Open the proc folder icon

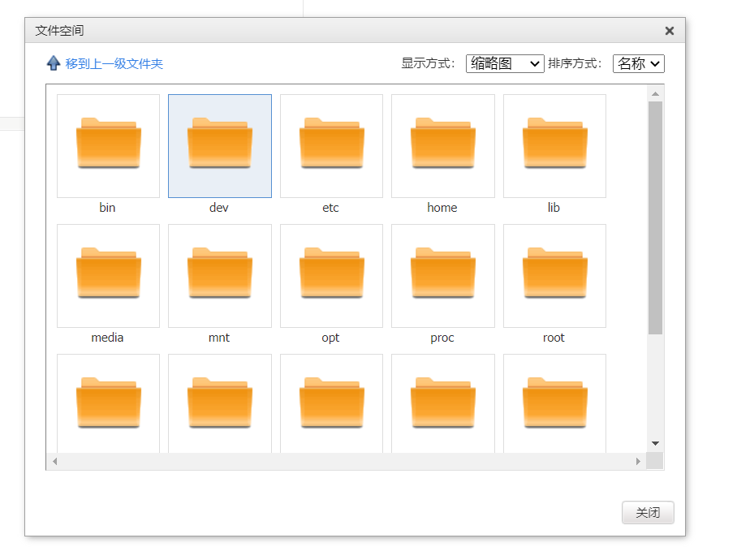(442, 273)
